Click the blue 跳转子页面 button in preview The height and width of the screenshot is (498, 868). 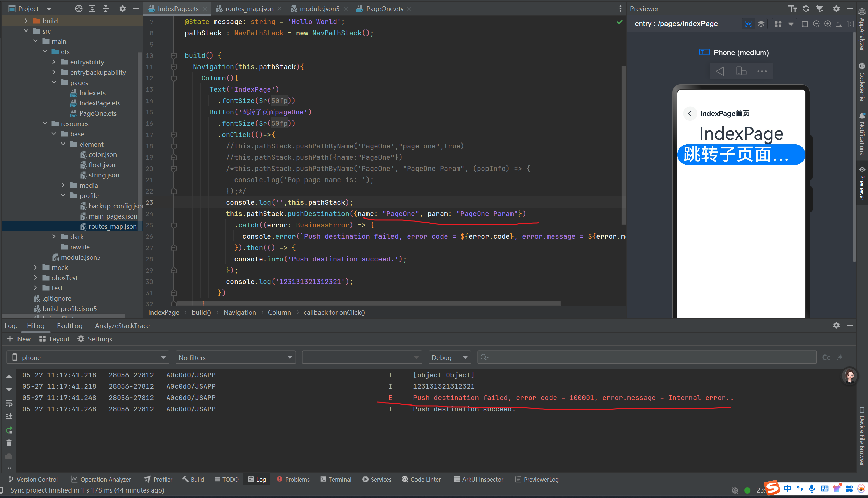point(741,154)
